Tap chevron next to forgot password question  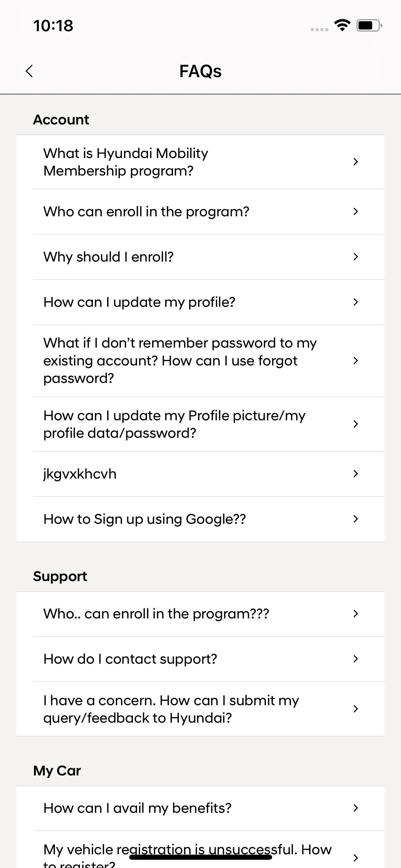[355, 361]
